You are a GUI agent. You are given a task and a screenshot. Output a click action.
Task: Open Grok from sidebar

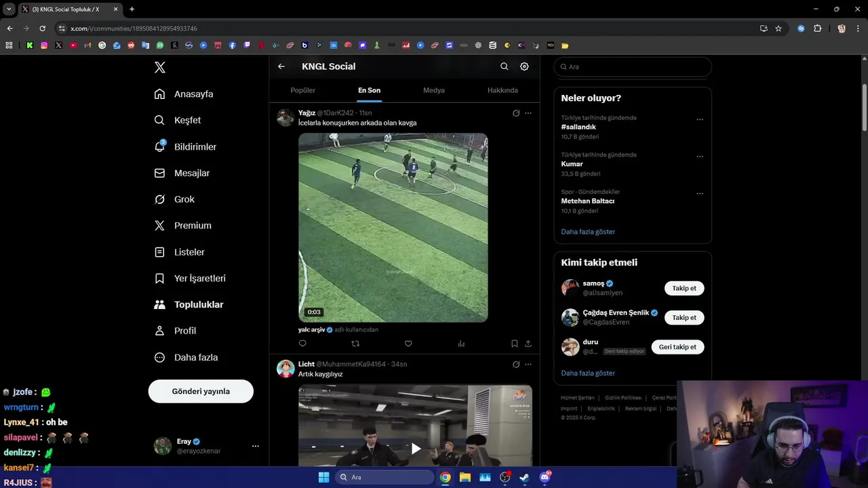(174, 199)
